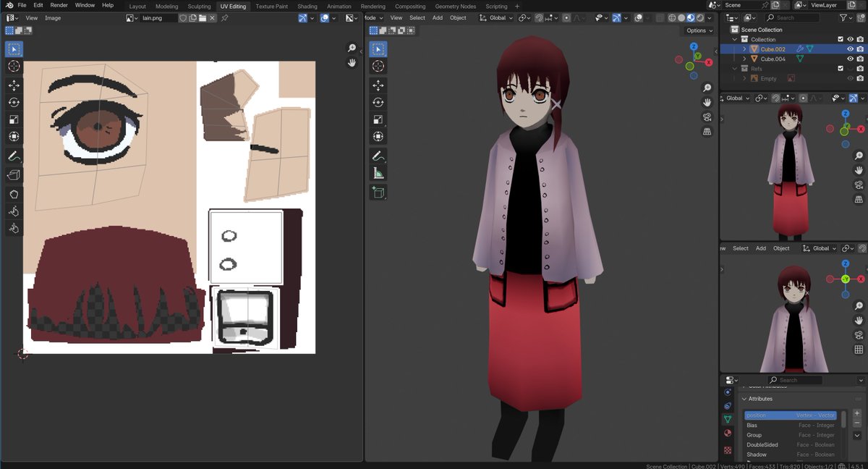Select the Grab tool in UV editor toolbar
Image resolution: width=868 pixels, height=469 pixels.
[x=14, y=194]
